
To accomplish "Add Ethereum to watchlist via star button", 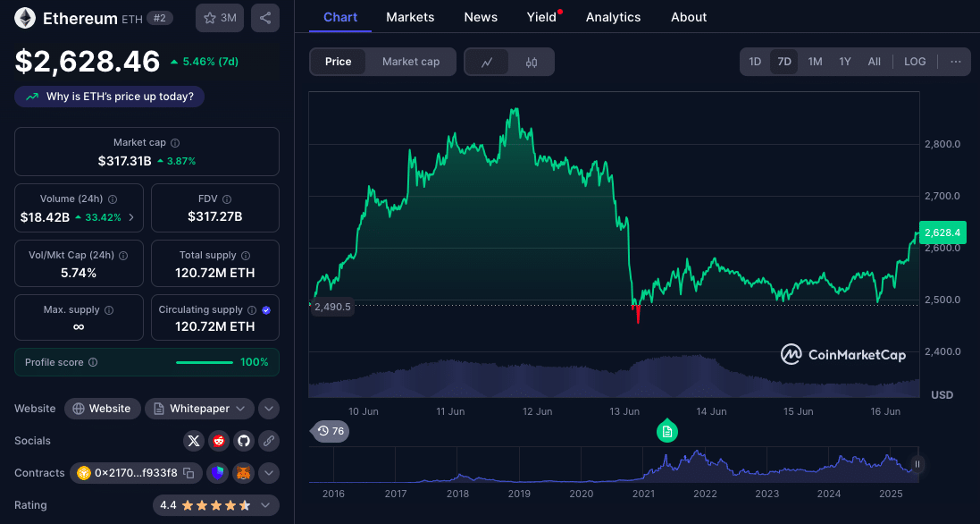I will click(x=219, y=18).
